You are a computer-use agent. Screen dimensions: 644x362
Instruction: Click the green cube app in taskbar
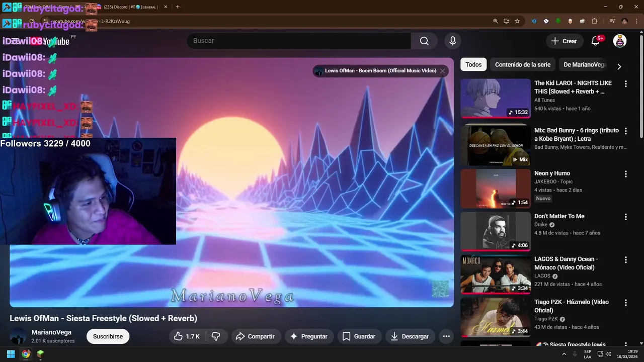[x=41, y=354]
